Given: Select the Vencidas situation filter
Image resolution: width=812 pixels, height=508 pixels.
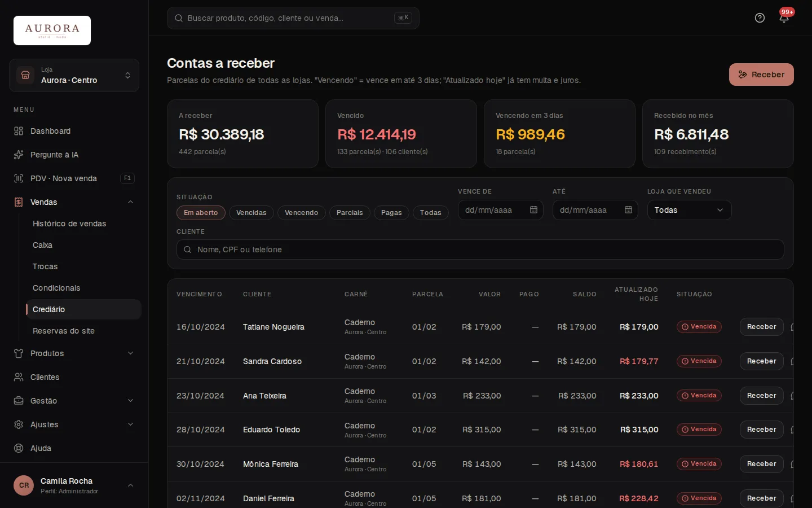Looking at the screenshot, I should [251, 213].
